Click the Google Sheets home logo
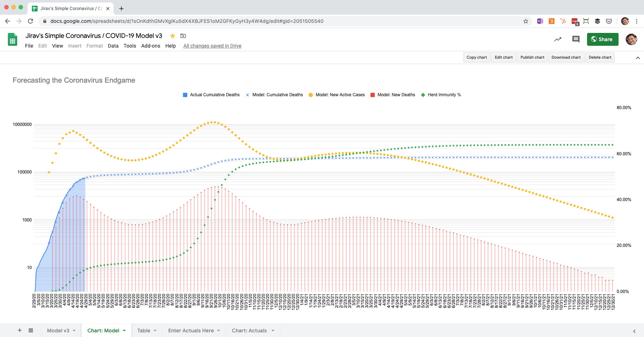Viewport: 644px width, 337px height. 13,40
